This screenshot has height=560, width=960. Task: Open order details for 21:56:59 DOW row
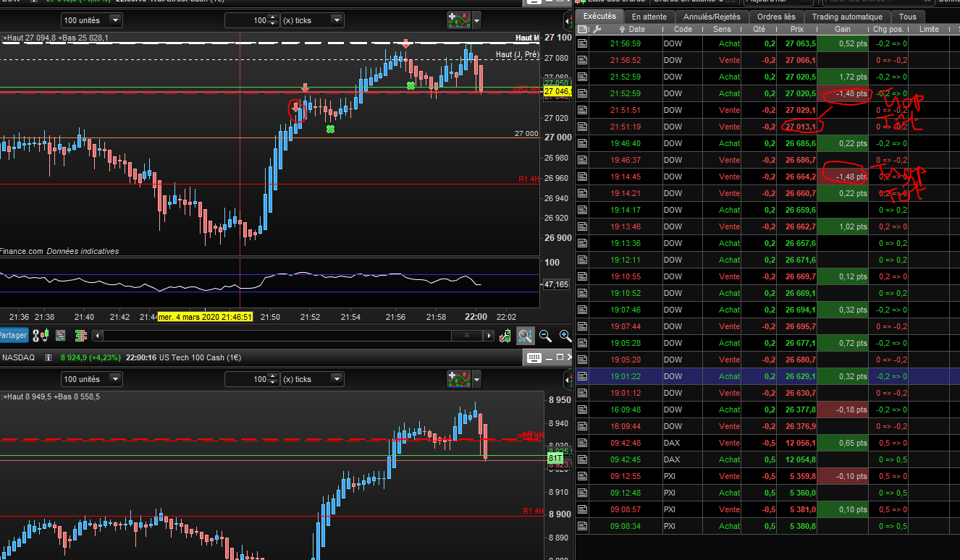click(x=582, y=43)
